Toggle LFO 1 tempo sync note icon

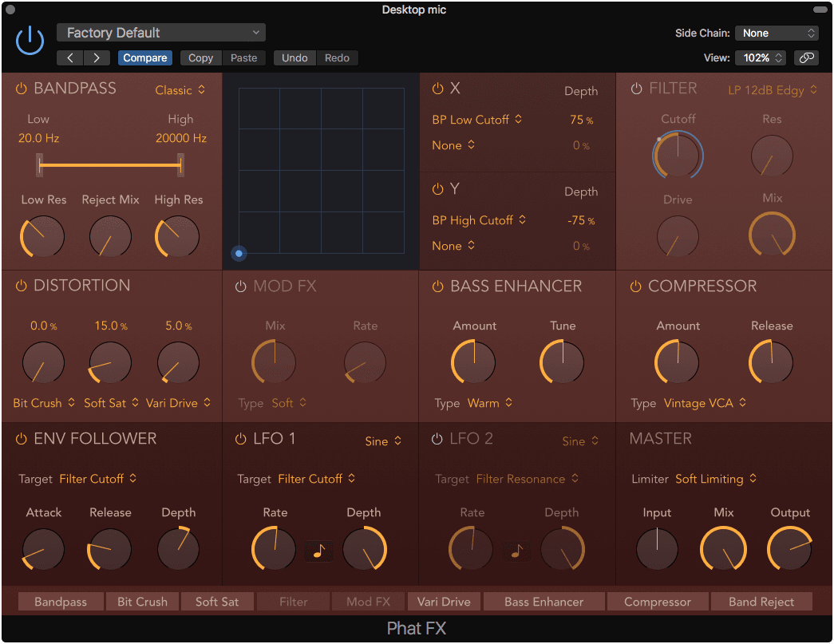click(318, 551)
